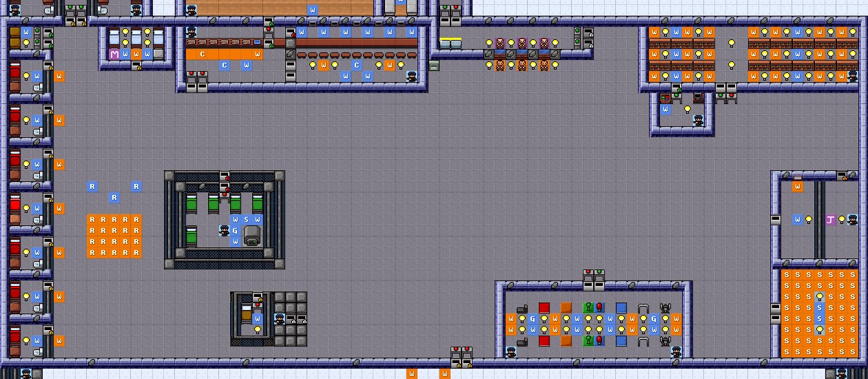The height and width of the screenshot is (379, 868).
Task: Select the guard in the gym's lower-left corner
Action: pos(511,351)
